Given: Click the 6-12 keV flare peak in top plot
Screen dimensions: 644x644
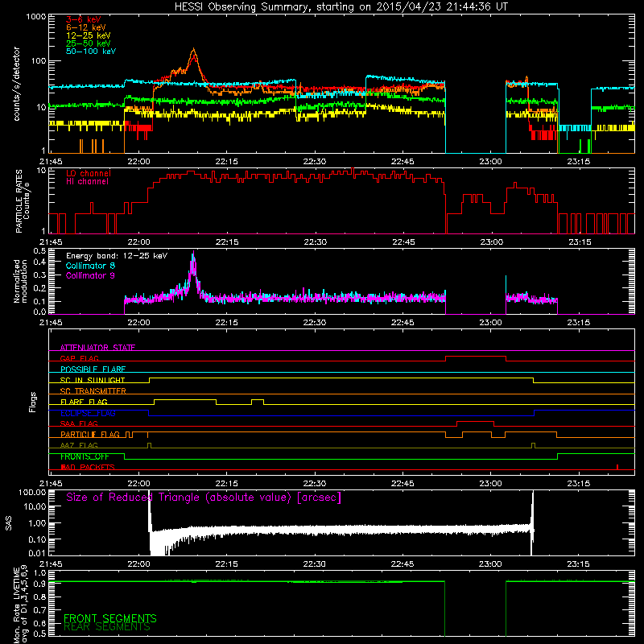Looking at the screenshot, I should tap(193, 50).
